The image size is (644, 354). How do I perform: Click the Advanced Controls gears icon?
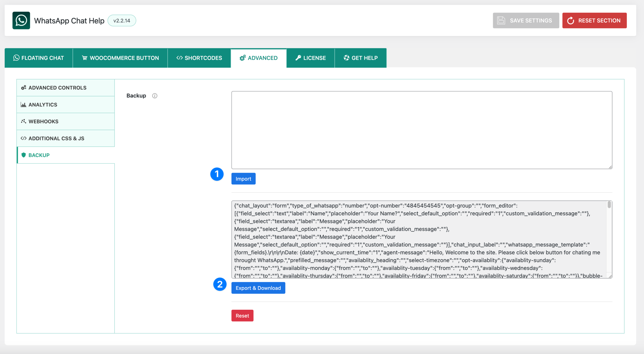(x=23, y=88)
